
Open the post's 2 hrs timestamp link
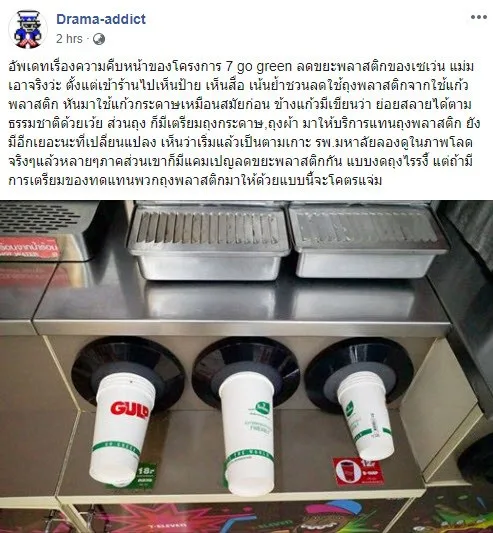click(x=69, y=39)
